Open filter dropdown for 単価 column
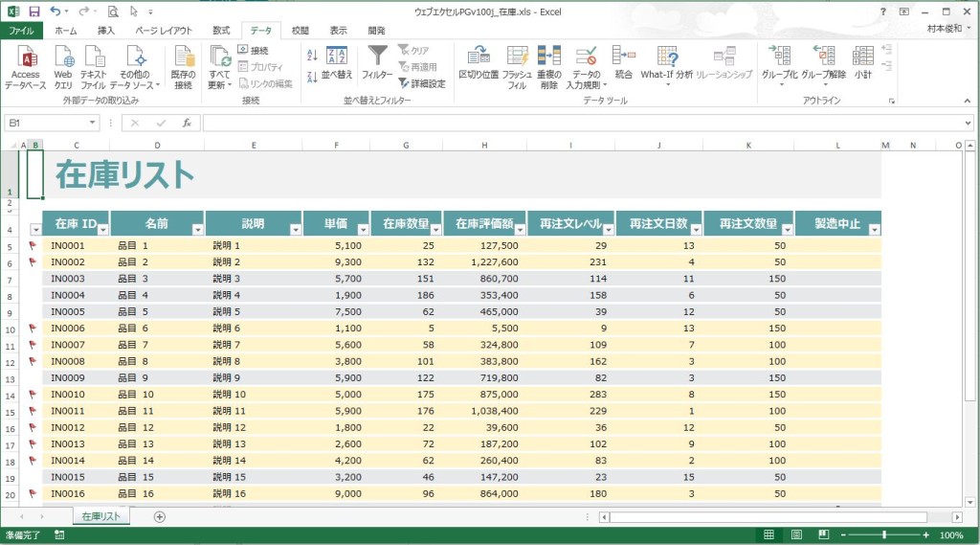Screen dimensions: 980x545 pyautogui.click(x=363, y=229)
